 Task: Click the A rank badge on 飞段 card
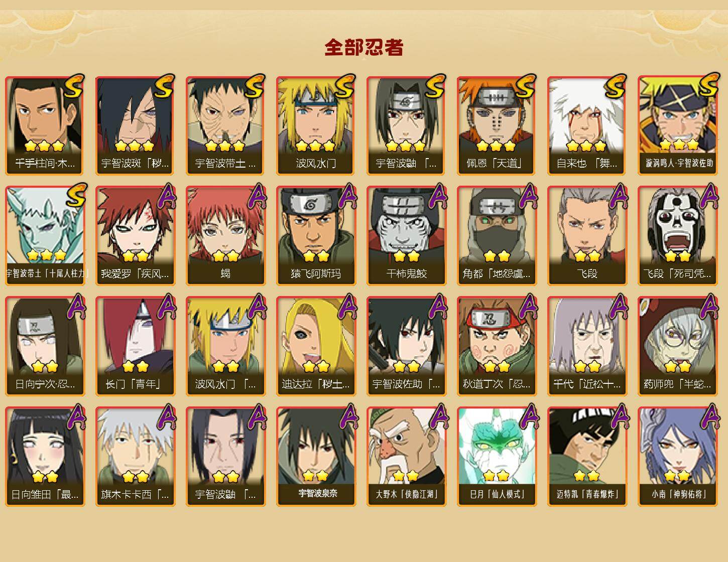619,196
